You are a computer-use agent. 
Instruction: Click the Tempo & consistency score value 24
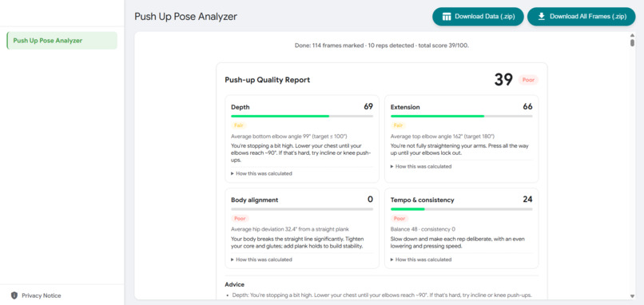527,200
